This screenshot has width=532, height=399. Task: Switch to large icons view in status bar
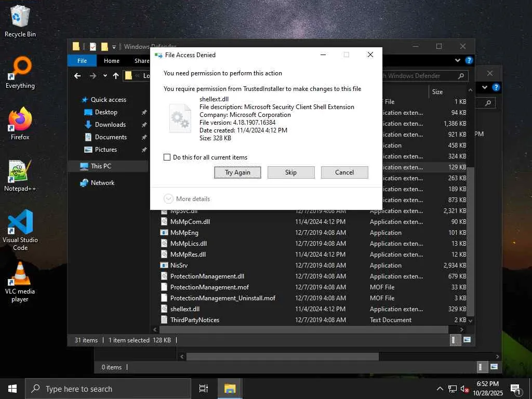[x=467, y=340]
